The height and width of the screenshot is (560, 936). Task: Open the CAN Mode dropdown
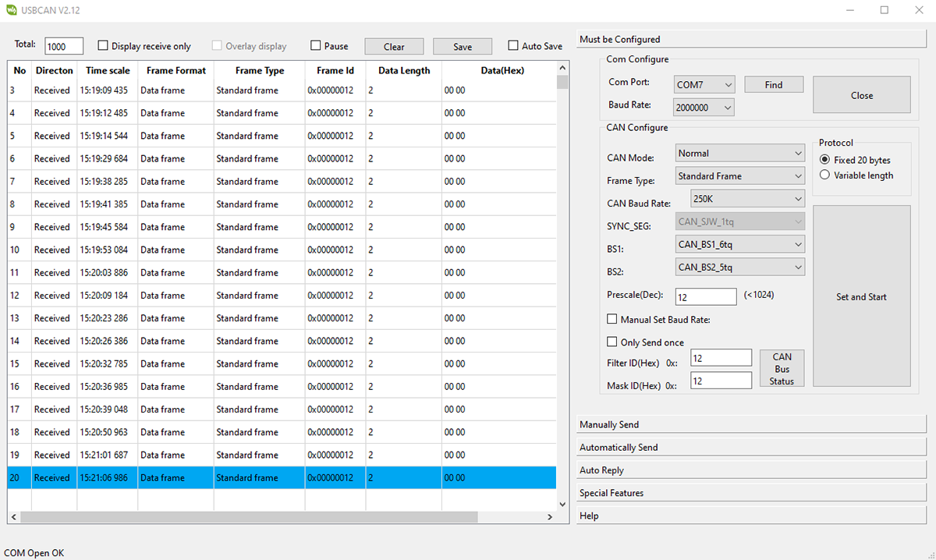click(739, 154)
